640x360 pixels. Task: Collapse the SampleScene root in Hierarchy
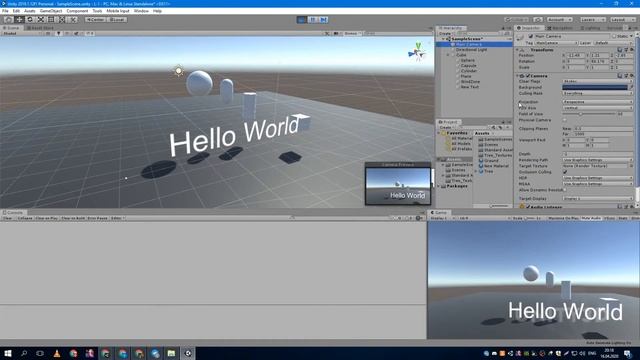point(443,39)
